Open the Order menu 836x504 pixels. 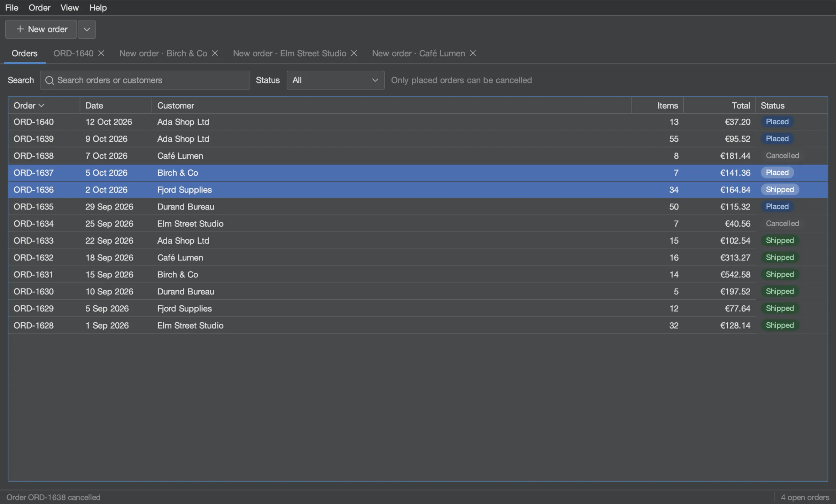pos(39,8)
